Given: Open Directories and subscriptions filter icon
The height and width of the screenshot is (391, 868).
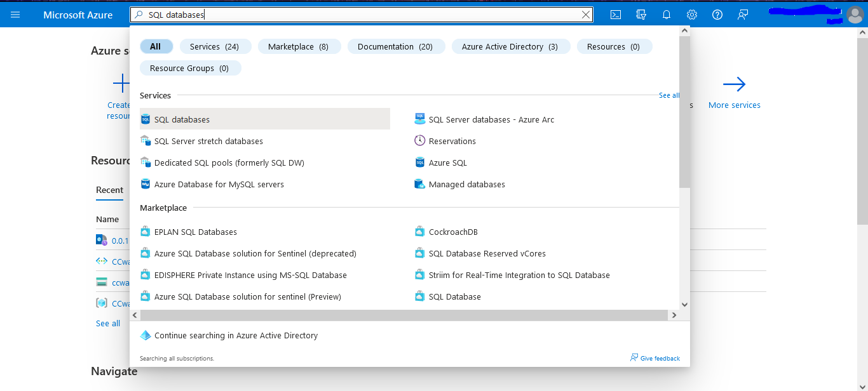Looking at the screenshot, I should [x=641, y=15].
